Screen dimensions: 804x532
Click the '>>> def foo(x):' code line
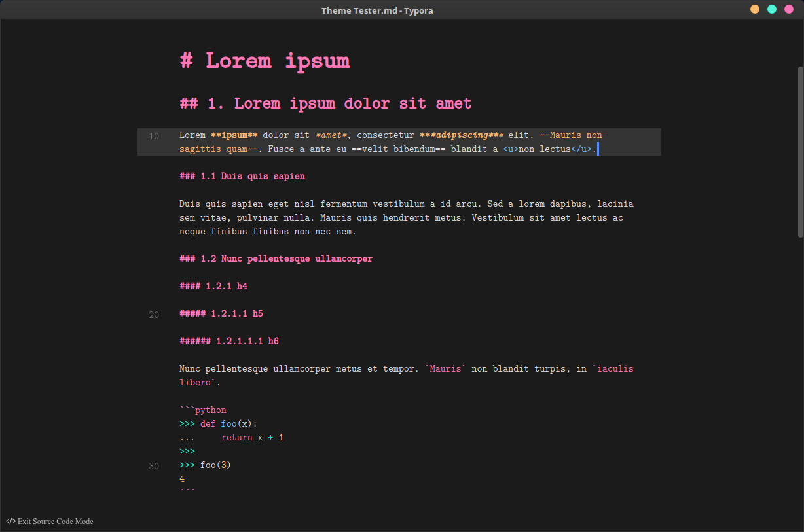[x=219, y=424]
